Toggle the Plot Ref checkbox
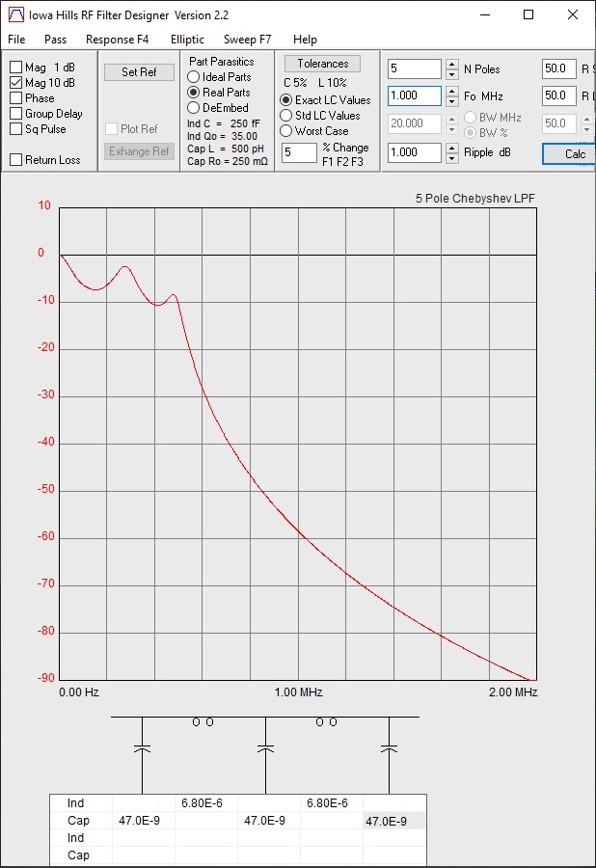This screenshot has height=868, width=596. (111, 129)
